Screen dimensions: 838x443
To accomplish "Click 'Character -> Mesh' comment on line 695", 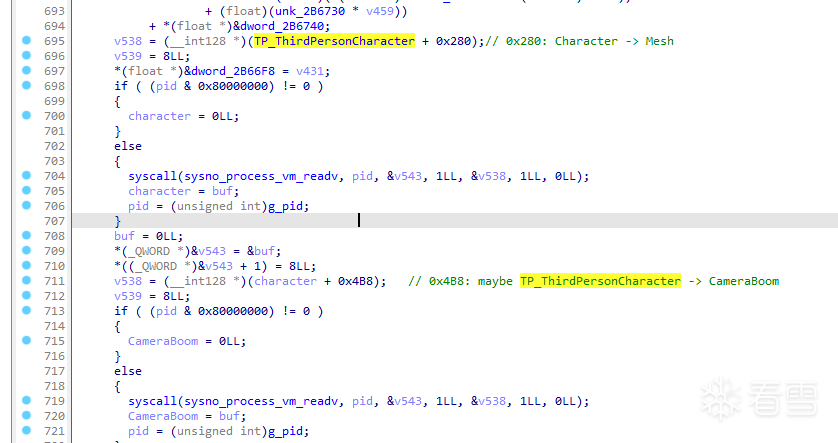I will pyautogui.click(x=614, y=41).
